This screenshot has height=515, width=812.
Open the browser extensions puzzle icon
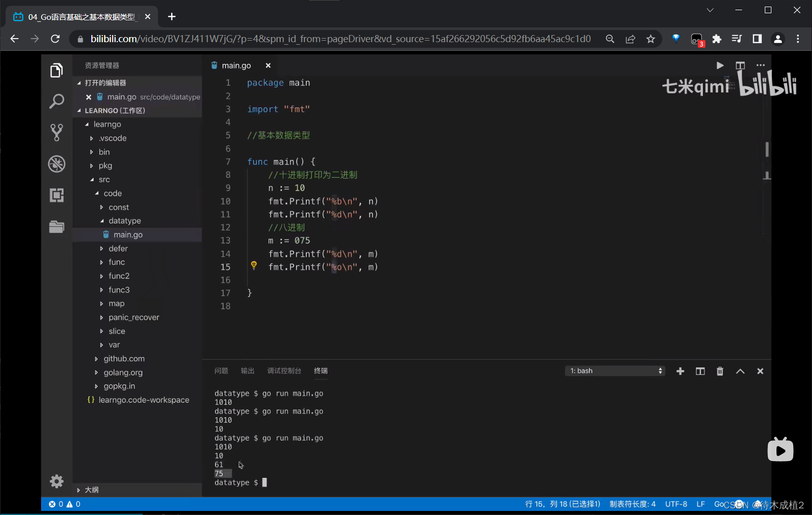(717, 39)
